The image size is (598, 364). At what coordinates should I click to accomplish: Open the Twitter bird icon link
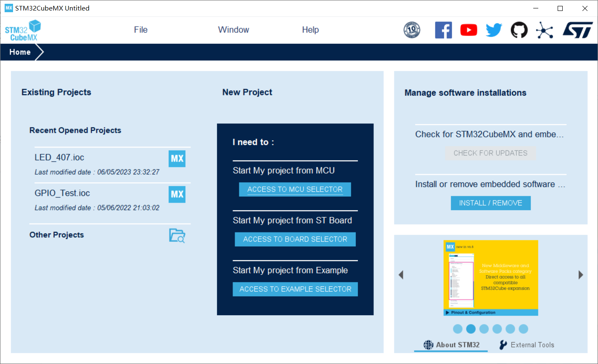coord(494,30)
